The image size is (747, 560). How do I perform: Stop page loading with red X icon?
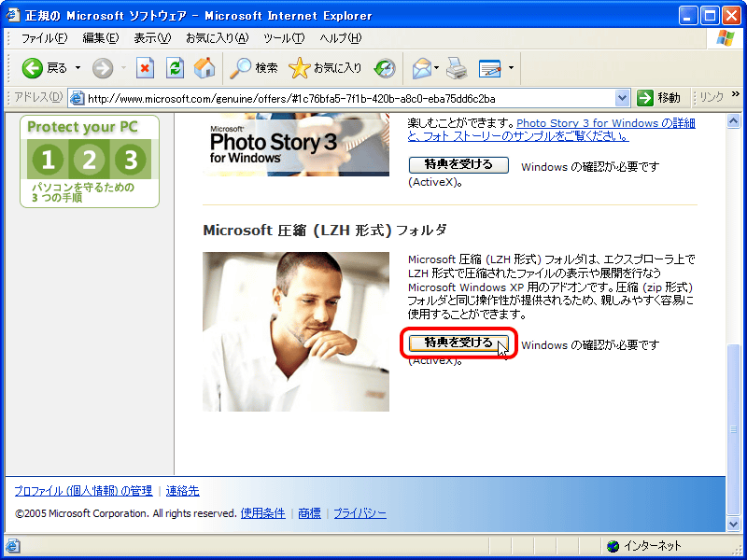(x=145, y=68)
